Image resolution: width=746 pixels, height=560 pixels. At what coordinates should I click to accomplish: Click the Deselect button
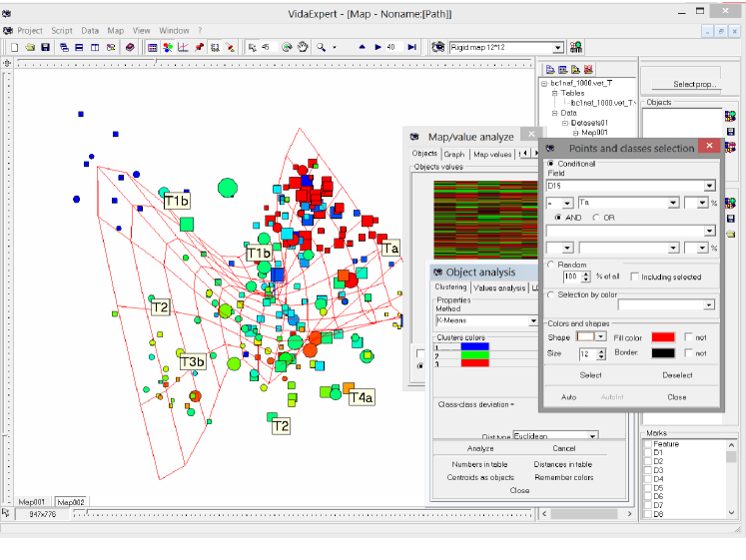click(x=676, y=375)
